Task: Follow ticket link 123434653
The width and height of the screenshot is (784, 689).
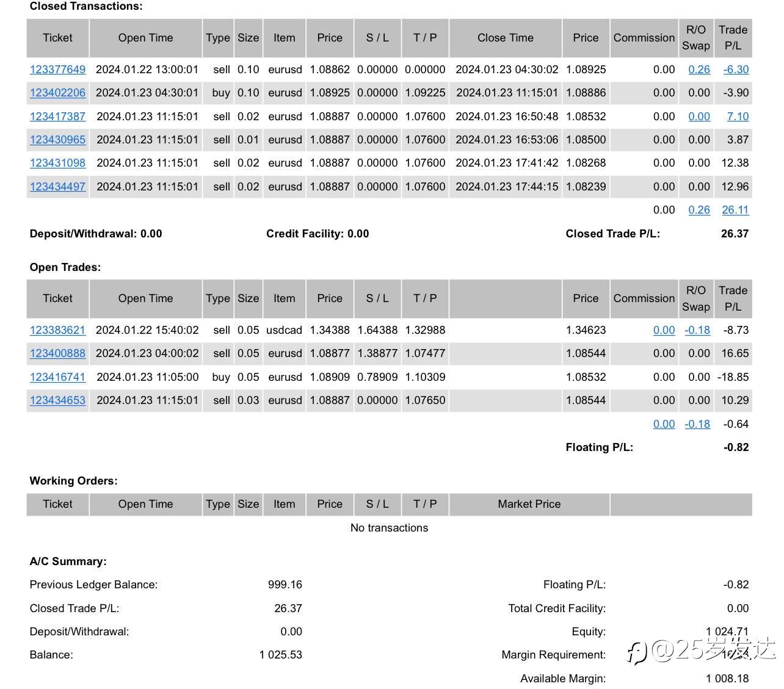Action: click(57, 400)
